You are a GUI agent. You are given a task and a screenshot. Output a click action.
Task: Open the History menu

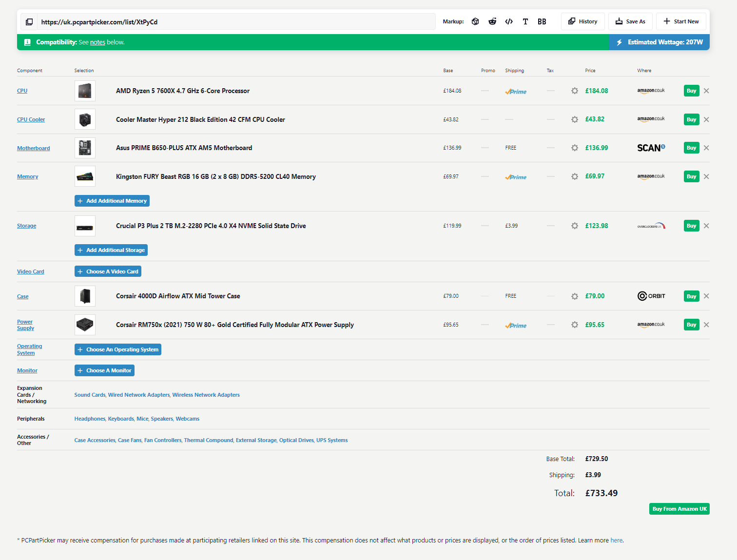pos(583,21)
